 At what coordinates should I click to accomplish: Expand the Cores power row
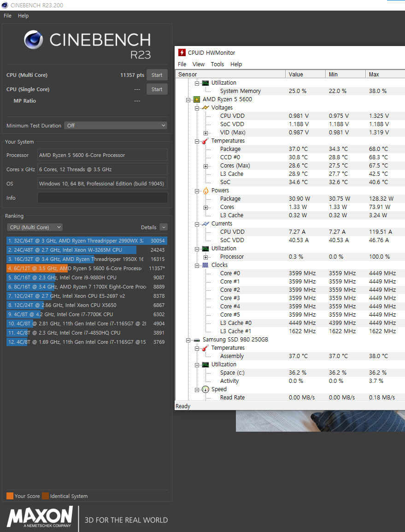point(205,208)
